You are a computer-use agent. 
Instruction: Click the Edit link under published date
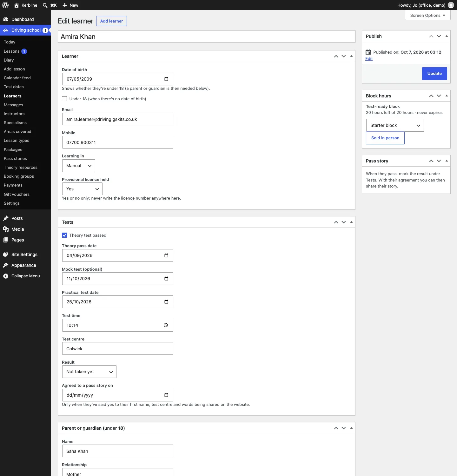tap(369, 59)
